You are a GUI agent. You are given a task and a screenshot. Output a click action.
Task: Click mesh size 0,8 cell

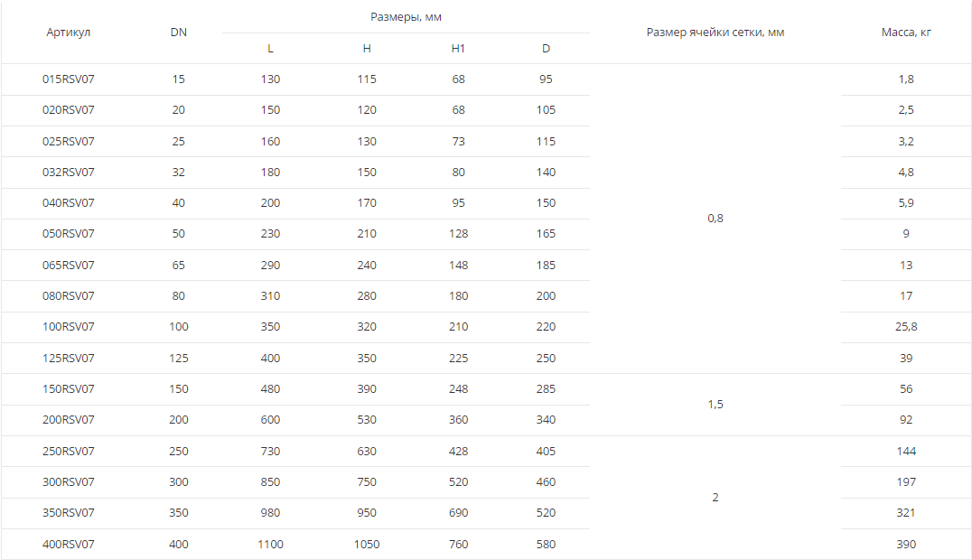pos(715,219)
